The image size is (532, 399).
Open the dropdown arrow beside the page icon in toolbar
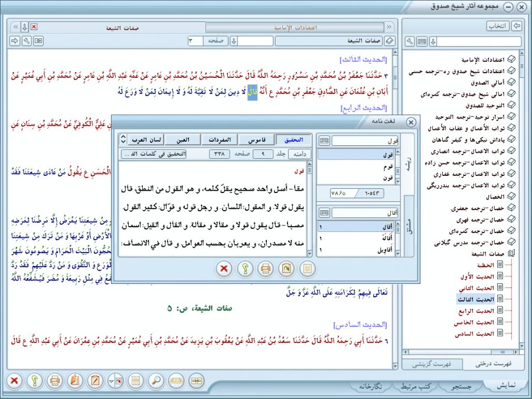pos(111,381)
